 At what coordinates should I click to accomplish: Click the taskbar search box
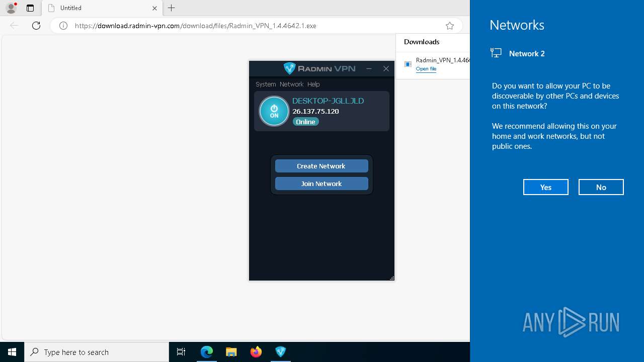97,352
